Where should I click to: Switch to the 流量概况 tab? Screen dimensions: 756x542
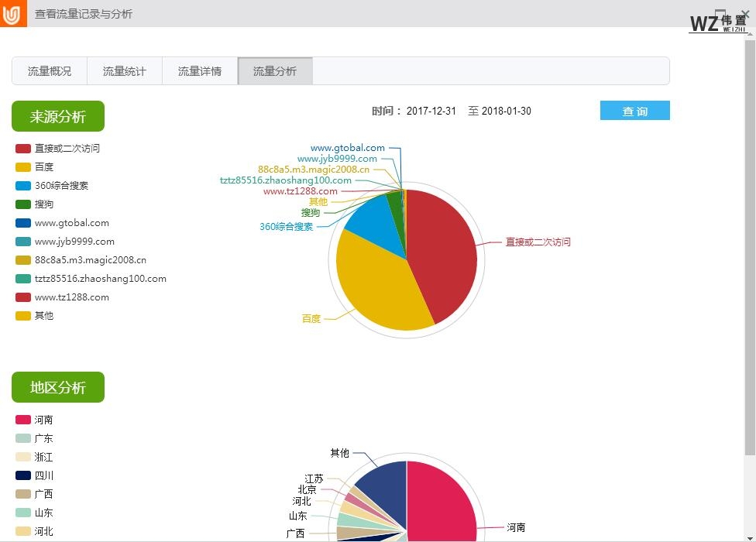(50, 71)
